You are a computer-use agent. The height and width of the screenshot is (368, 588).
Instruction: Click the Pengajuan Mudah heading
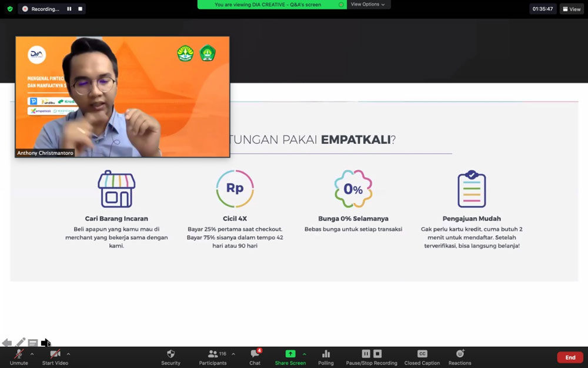(472, 218)
